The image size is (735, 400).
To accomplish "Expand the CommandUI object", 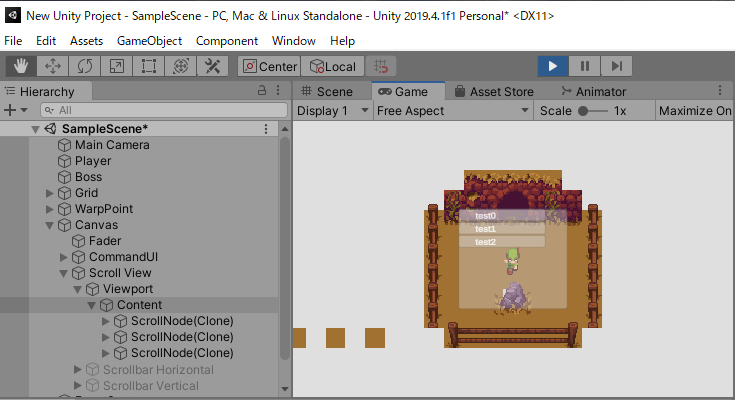I will tap(63, 257).
